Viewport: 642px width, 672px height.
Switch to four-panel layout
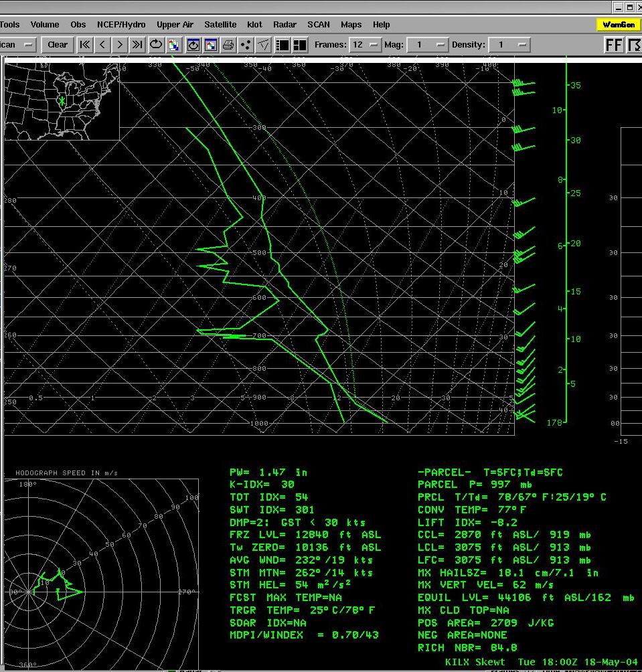(300, 45)
